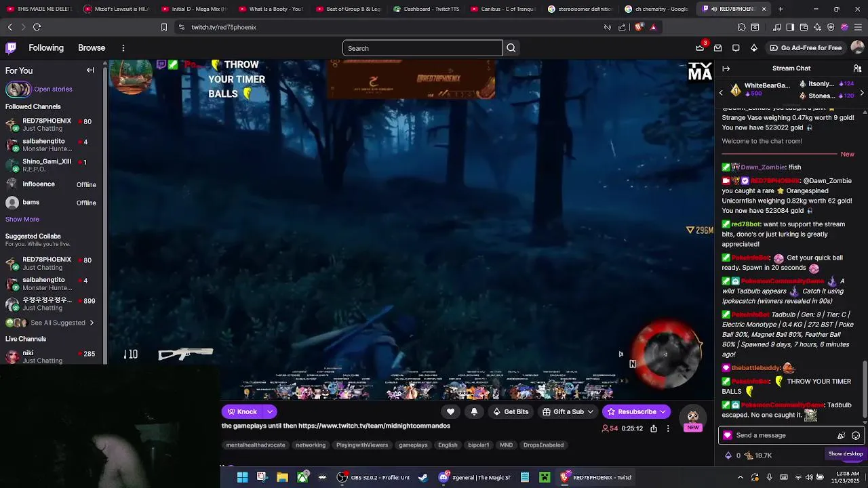
Task: Open the Get Bits diamond icon in top bar
Action: point(754,48)
